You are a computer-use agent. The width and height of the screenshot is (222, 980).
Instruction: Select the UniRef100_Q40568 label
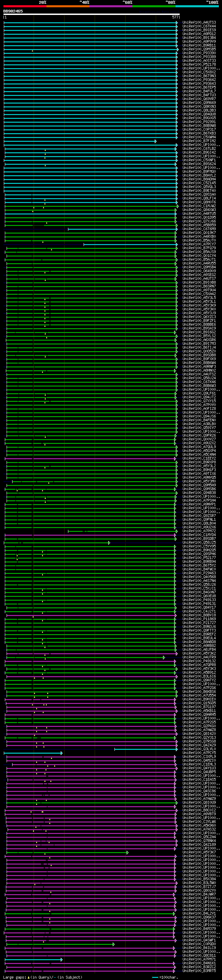(199, 577)
